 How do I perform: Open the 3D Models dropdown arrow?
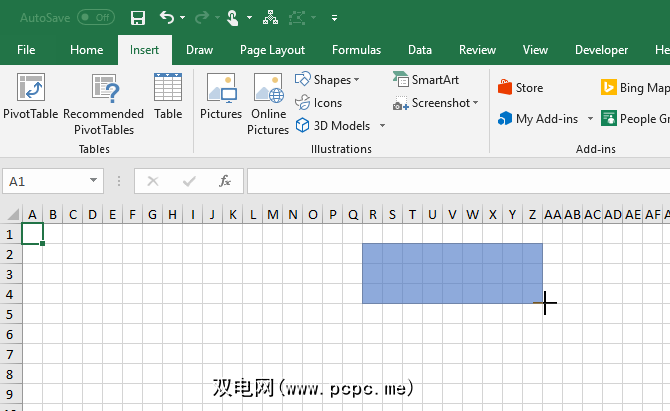(382, 126)
